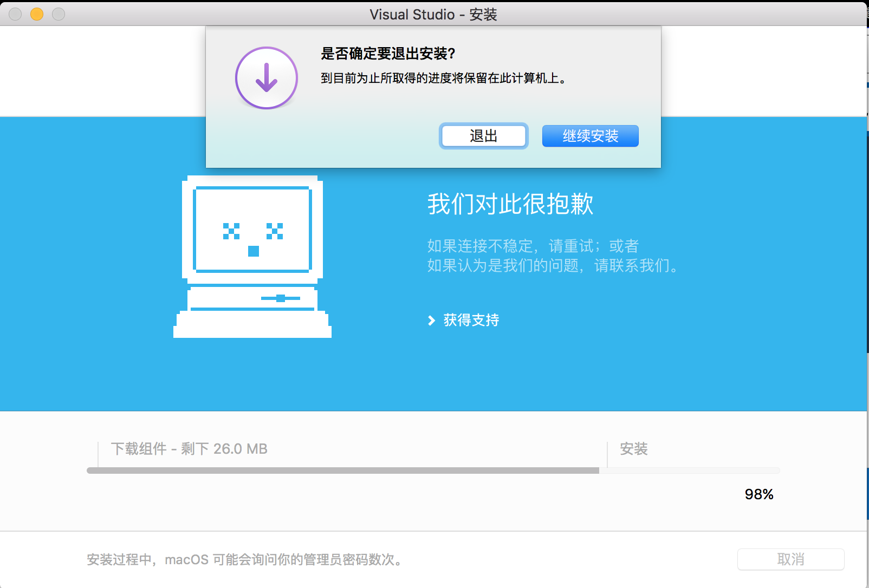Click the purple download arrow icon
This screenshot has height=588, width=869.
(x=267, y=78)
